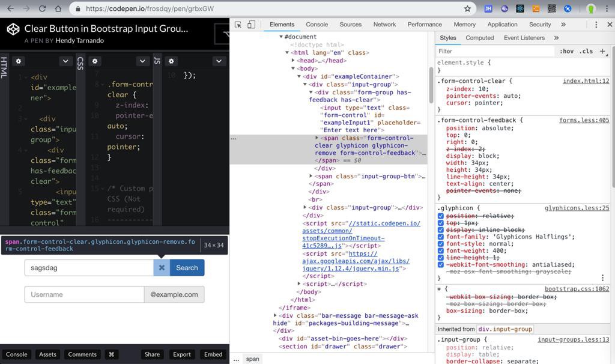
Task: Click the blue circular extension icon
Action: 568,8
